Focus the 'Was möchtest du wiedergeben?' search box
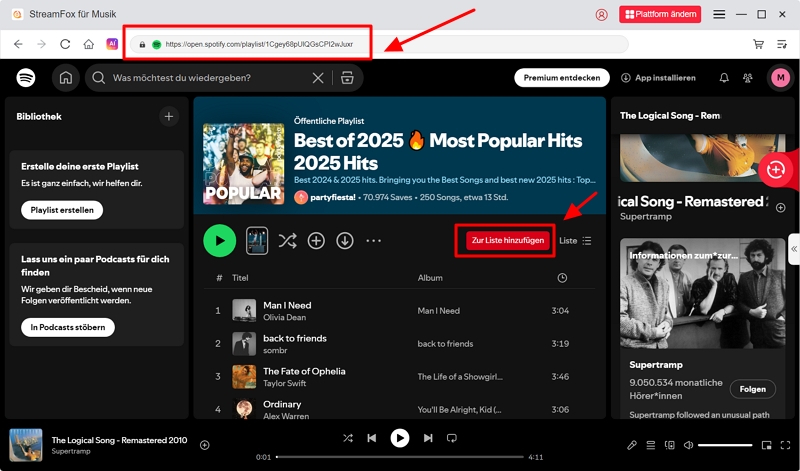This screenshot has width=800, height=471. (x=204, y=78)
